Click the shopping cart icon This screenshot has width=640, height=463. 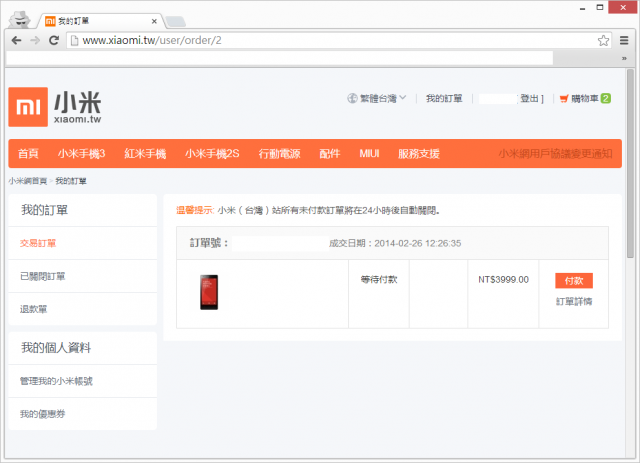pos(564,98)
